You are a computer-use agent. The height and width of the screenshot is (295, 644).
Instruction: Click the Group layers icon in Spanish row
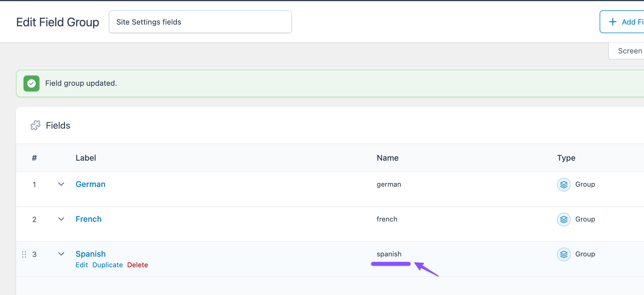point(564,254)
